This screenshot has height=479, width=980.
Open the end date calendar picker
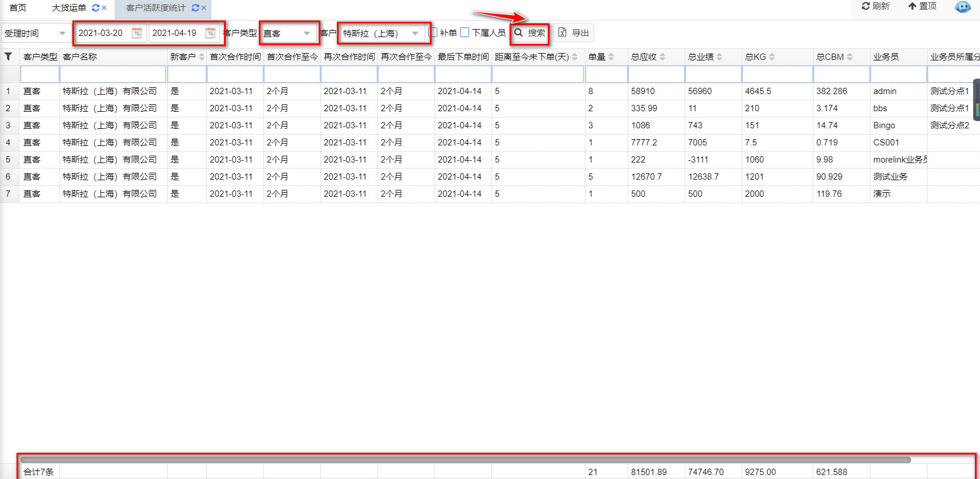point(210,33)
